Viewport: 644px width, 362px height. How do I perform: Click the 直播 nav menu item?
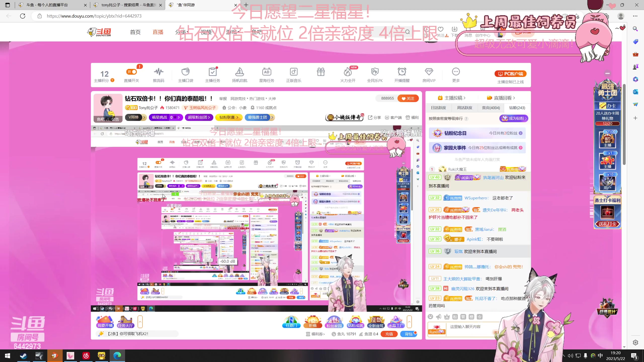(158, 32)
